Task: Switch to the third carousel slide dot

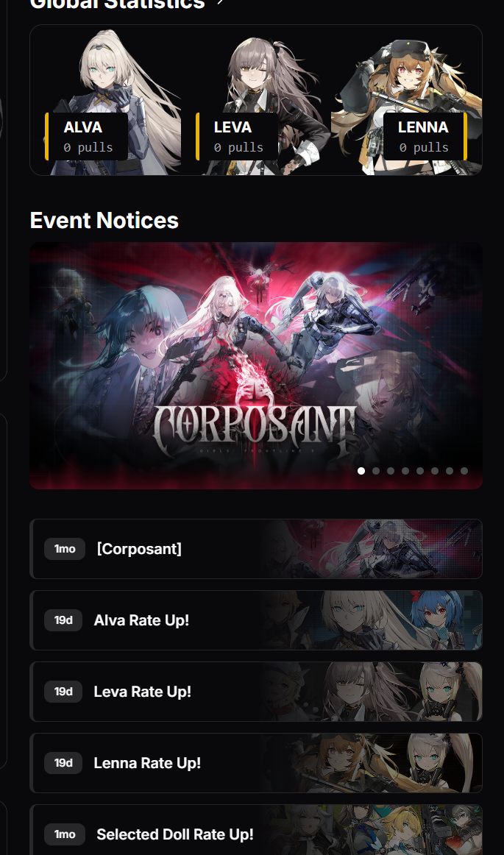Action: (391, 471)
